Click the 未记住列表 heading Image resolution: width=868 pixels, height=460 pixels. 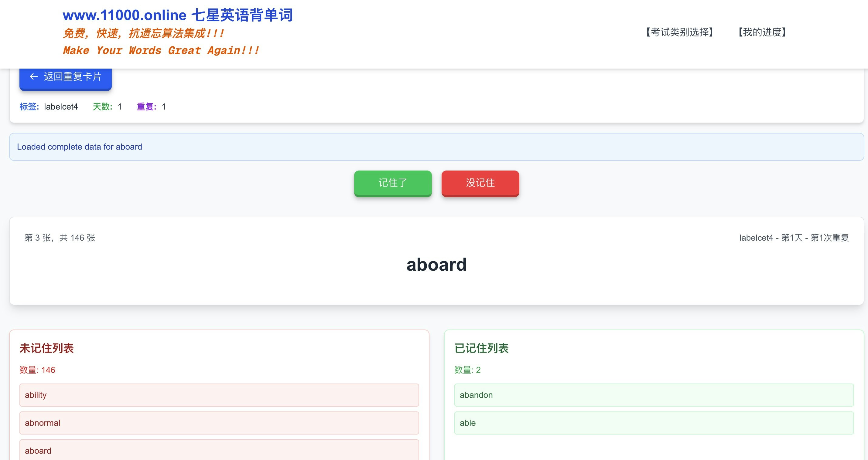coord(46,348)
